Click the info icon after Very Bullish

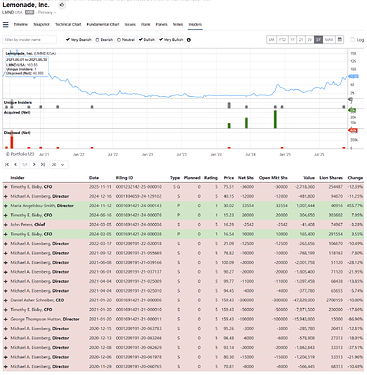(189, 40)
